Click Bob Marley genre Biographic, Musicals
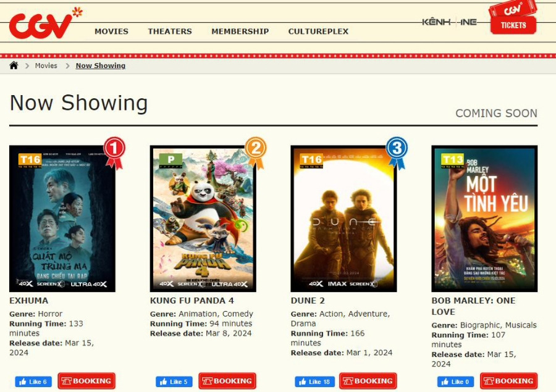This screenshot has height=392, width=556. (x=498, y=325)
